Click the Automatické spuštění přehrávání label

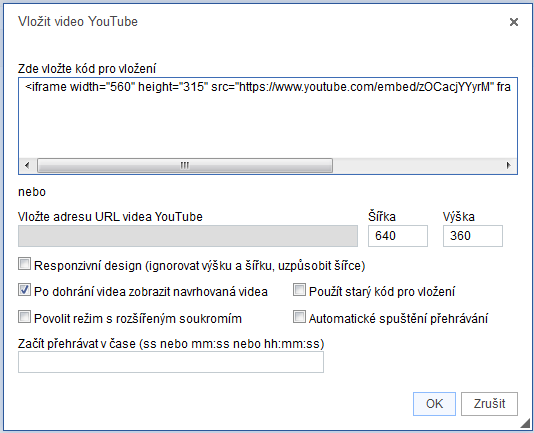[398, 319]
